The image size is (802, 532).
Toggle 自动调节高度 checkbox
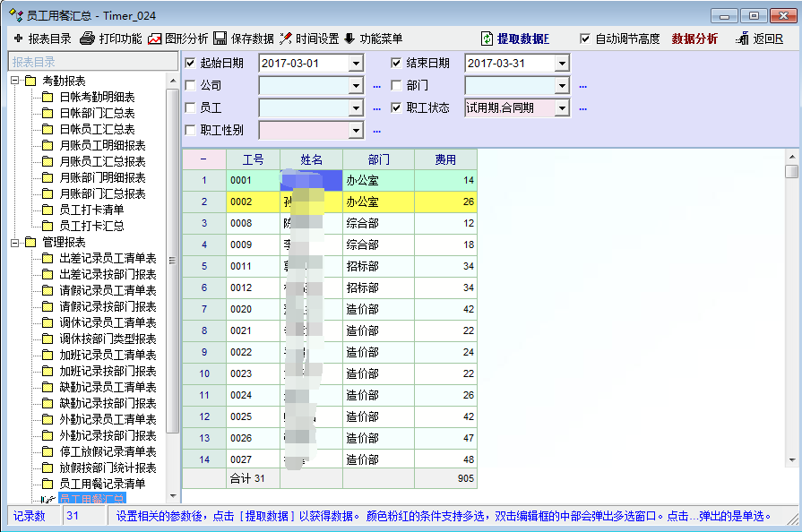click(585, 39)
